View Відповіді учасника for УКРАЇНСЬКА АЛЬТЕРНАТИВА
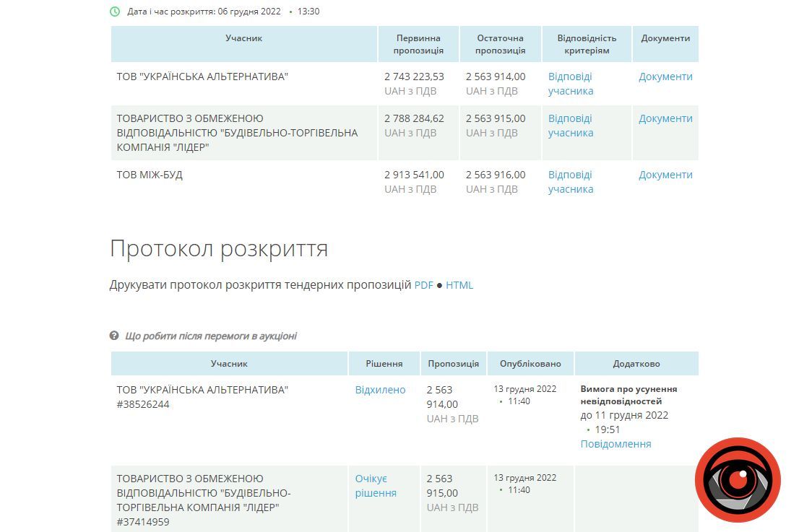 point(570,84)
